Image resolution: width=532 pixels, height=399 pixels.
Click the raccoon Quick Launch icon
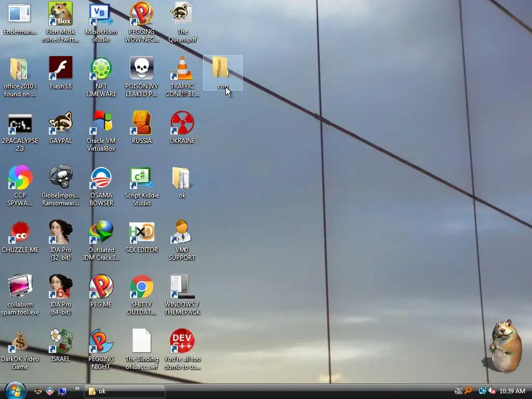pyautogui.click(x=37, y=391)
